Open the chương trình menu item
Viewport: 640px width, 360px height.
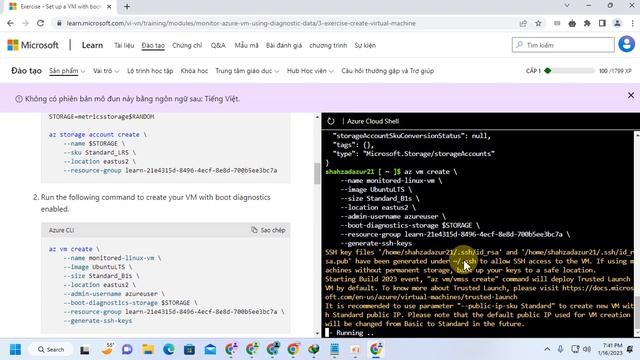(x=328, y=45)
